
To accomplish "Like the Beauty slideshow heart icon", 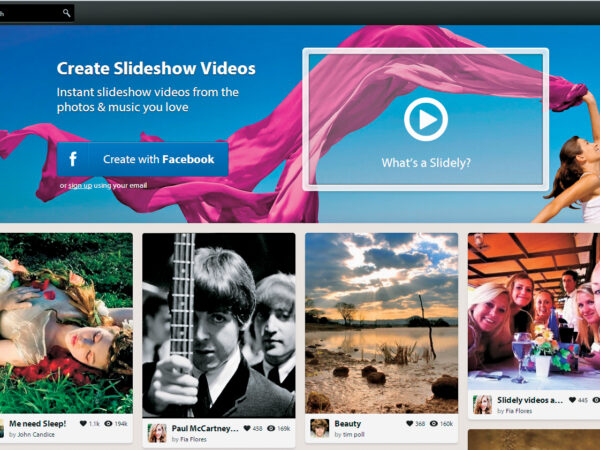I will [410, 424].
